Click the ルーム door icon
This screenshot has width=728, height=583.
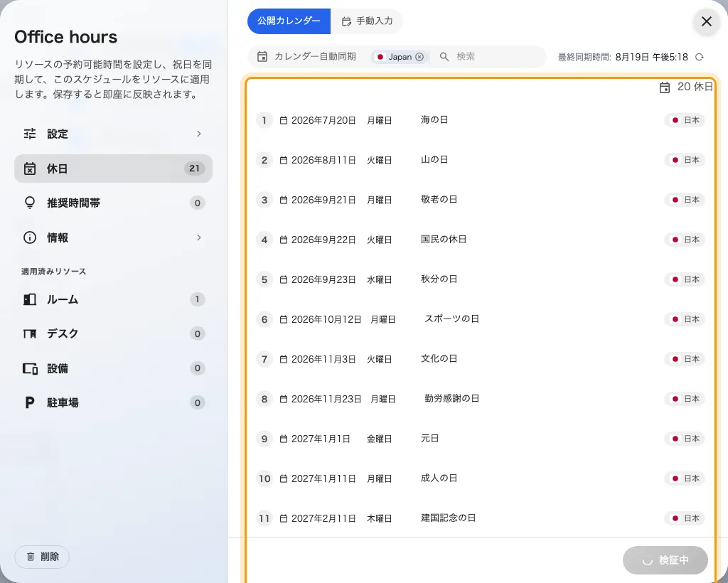pyautogui.click(x=30, y=299)
